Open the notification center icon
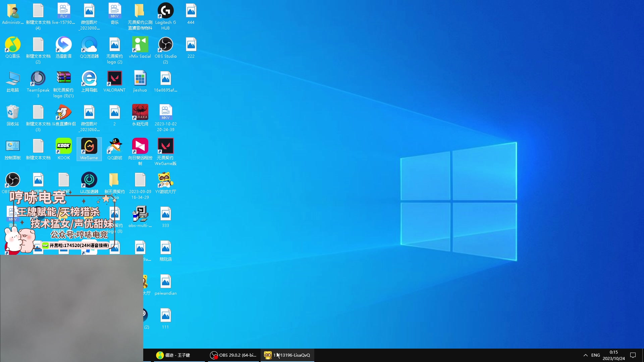The image size is (644, 362). [x=633, y=355]
